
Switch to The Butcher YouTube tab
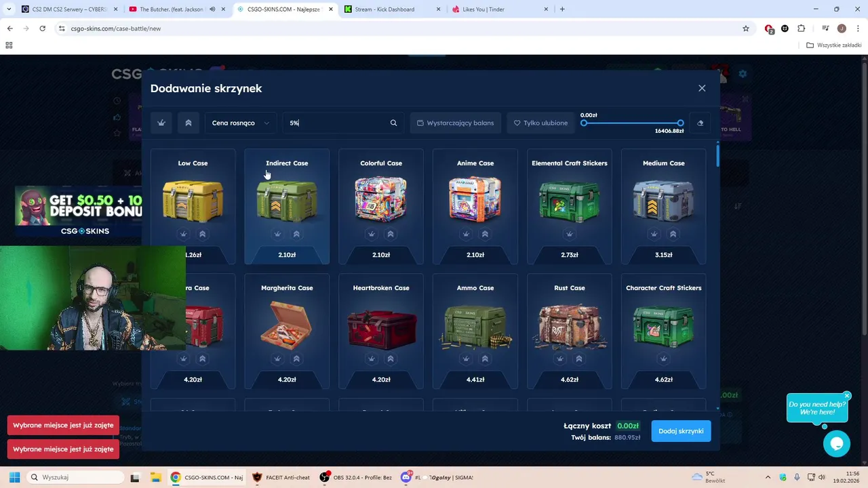point(176,9)
